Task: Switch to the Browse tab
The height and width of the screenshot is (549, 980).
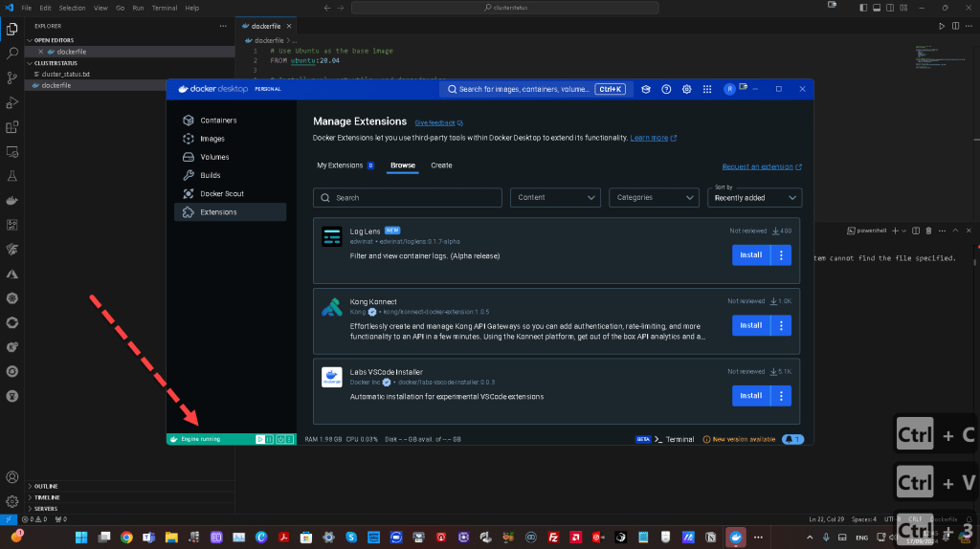Action: [403, 165]
